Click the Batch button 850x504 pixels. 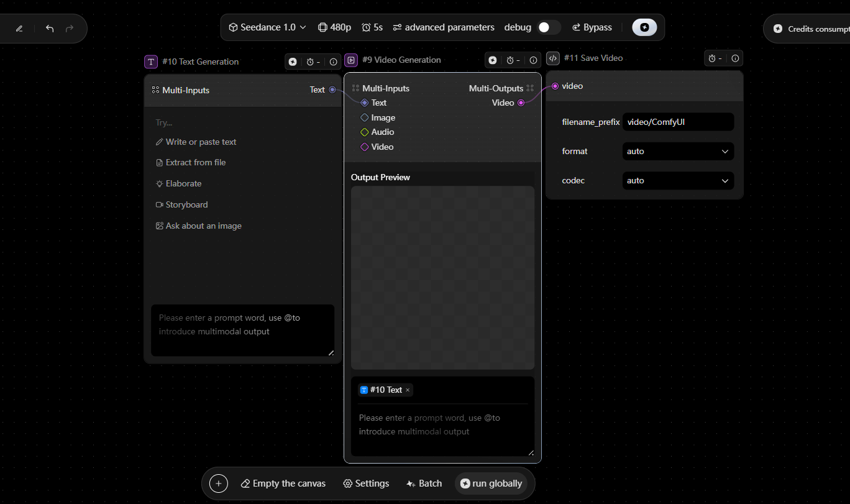point(424,483)
